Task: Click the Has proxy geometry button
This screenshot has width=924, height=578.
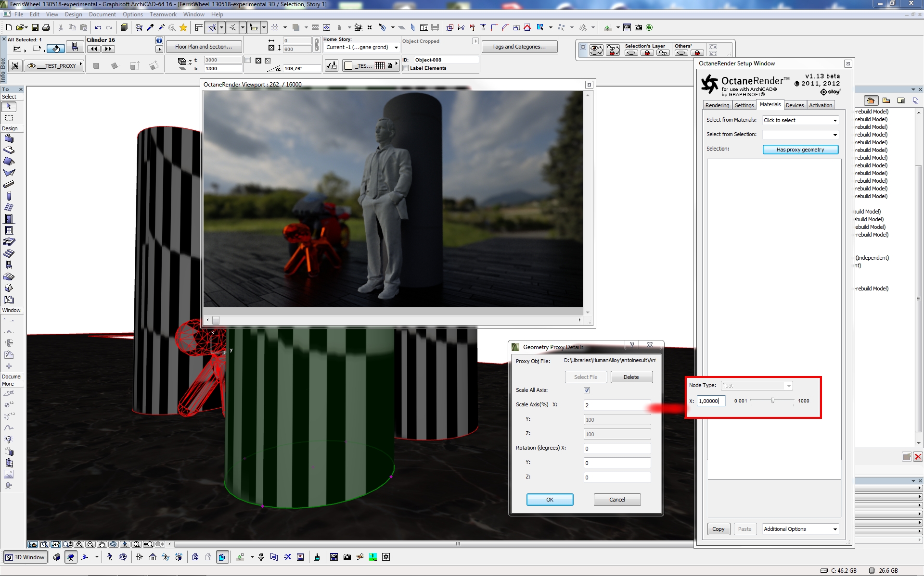Action: tap(800, 150)
